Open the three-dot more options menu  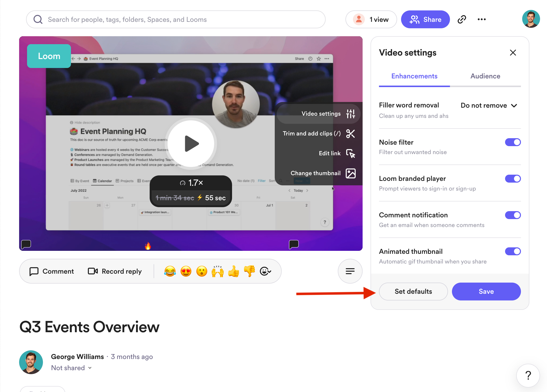click(481, 19)
